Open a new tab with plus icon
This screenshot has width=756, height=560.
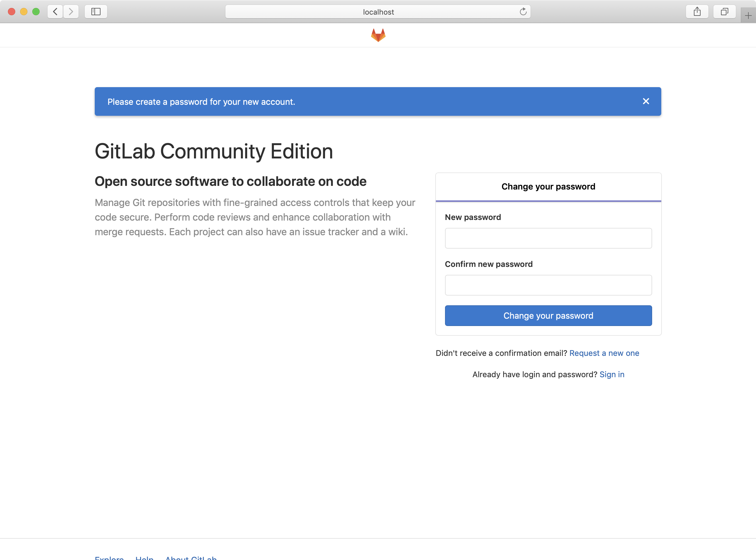[748, 15]
